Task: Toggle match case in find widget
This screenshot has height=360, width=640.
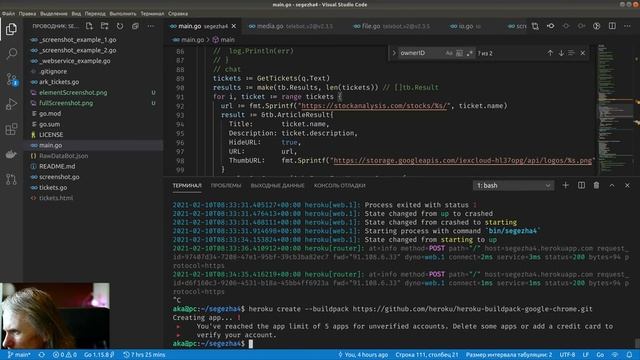Action: [449, 53]
